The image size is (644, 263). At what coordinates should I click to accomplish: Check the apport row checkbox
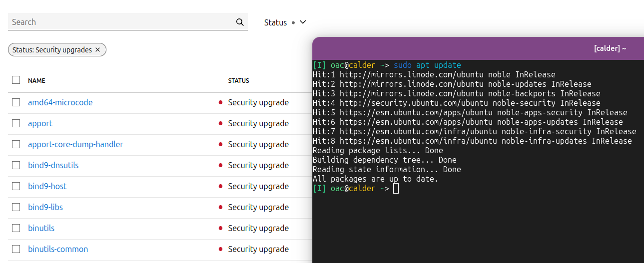[x=16, y=123]
